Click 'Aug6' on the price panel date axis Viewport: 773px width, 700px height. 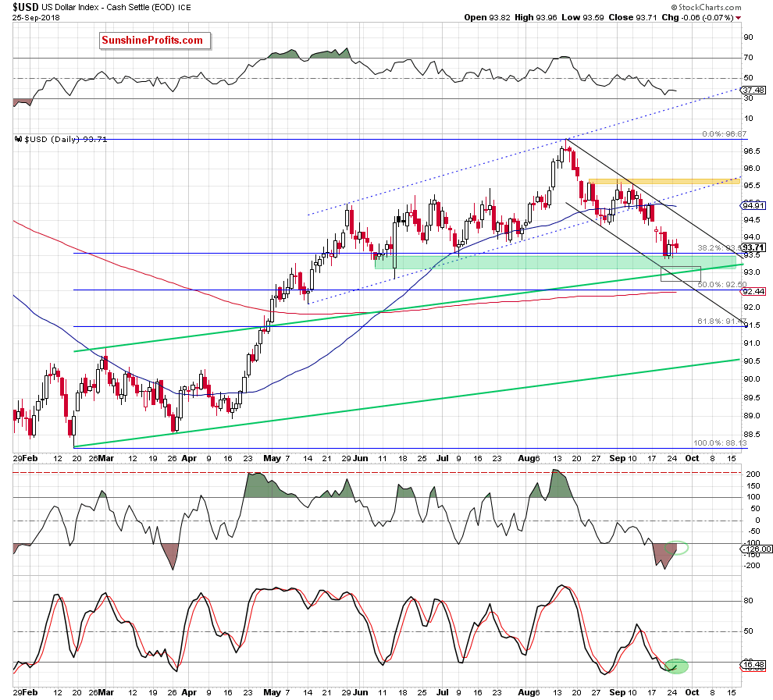tap(529, 458)
